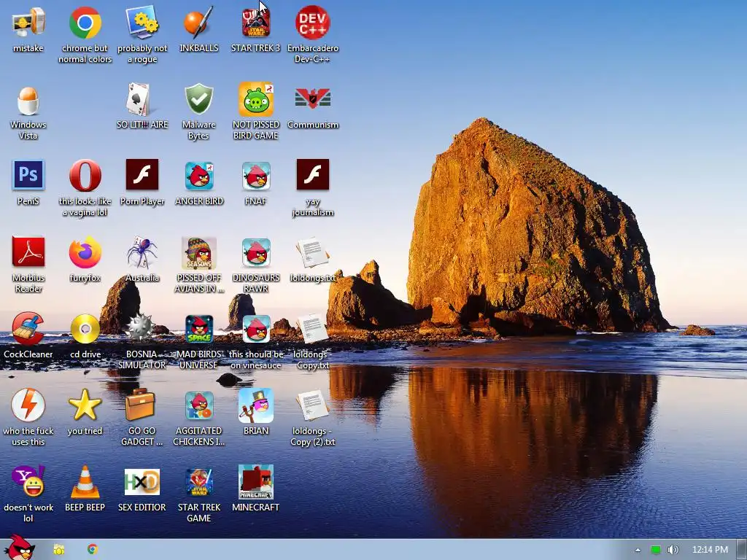Open 'GO GO GADGET ...' briefcase icon
This screenshot has width=747, height=560.
[140, 405]
